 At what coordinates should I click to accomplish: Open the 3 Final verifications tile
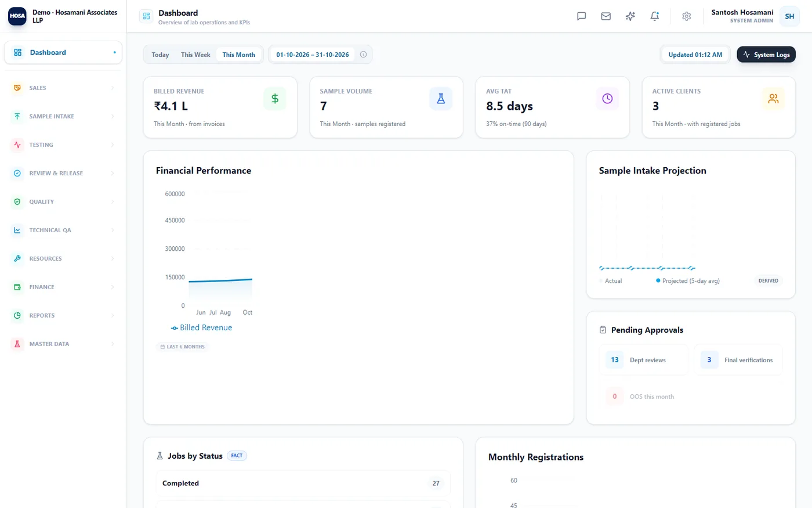coord(738,360)
